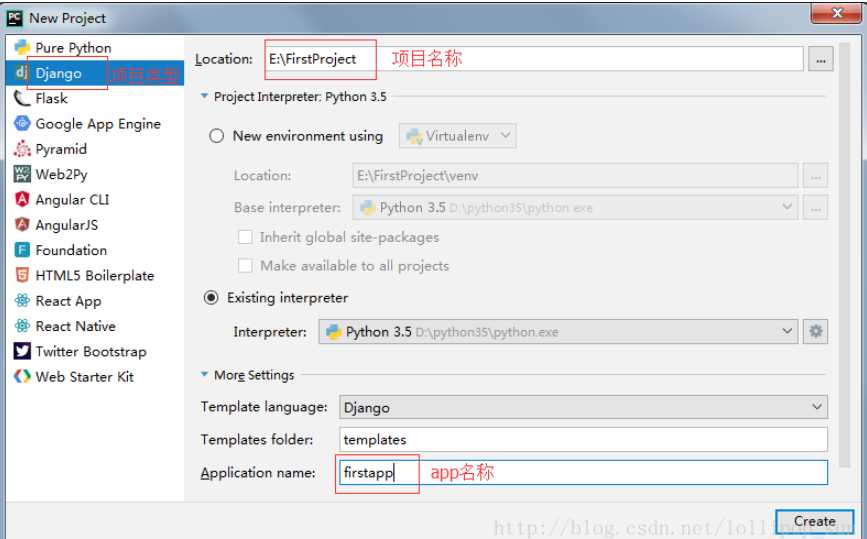Image resolution: width=867 pixels, height=539 pixels.
Task: Choose Flask project type
Action: pyautogui.click(x=95, y=98)
